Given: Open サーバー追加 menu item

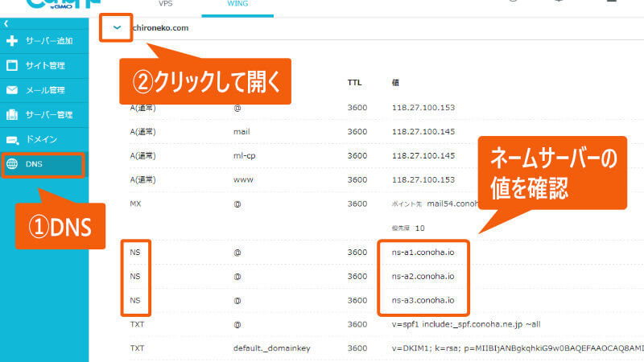Looking at the screenshot, I should coord(44,41).
